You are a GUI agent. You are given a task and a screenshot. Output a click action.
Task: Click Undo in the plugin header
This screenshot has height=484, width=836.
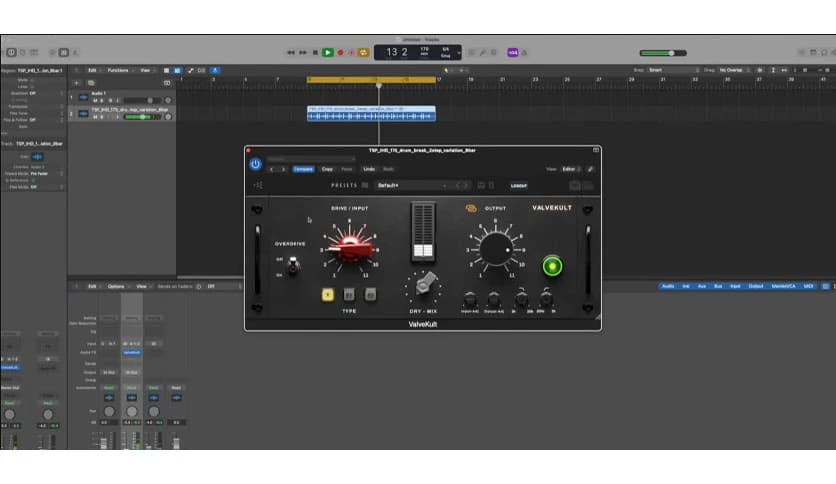(x=369, y=169)
